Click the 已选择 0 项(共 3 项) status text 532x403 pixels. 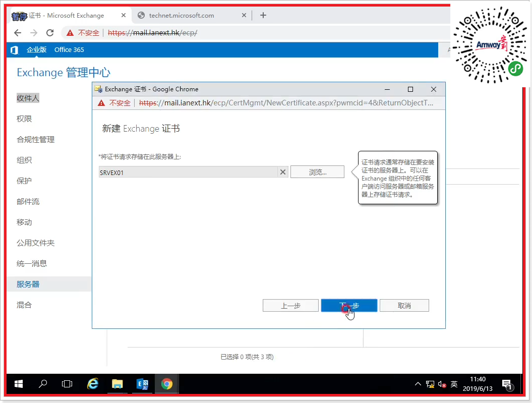[x=247, y=357]
